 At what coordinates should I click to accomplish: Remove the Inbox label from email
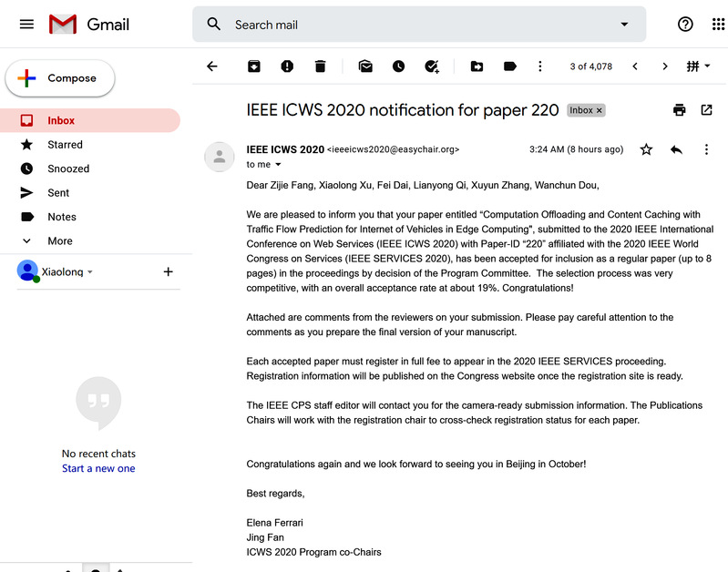coord(599,110)
